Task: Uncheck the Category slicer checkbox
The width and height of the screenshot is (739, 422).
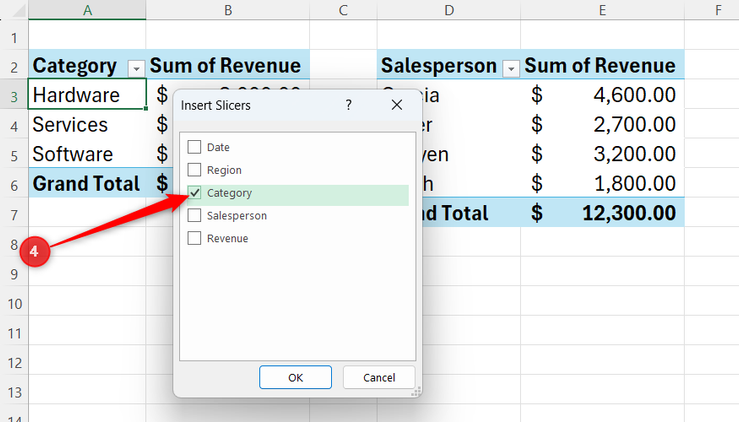Action: (194, 193)
